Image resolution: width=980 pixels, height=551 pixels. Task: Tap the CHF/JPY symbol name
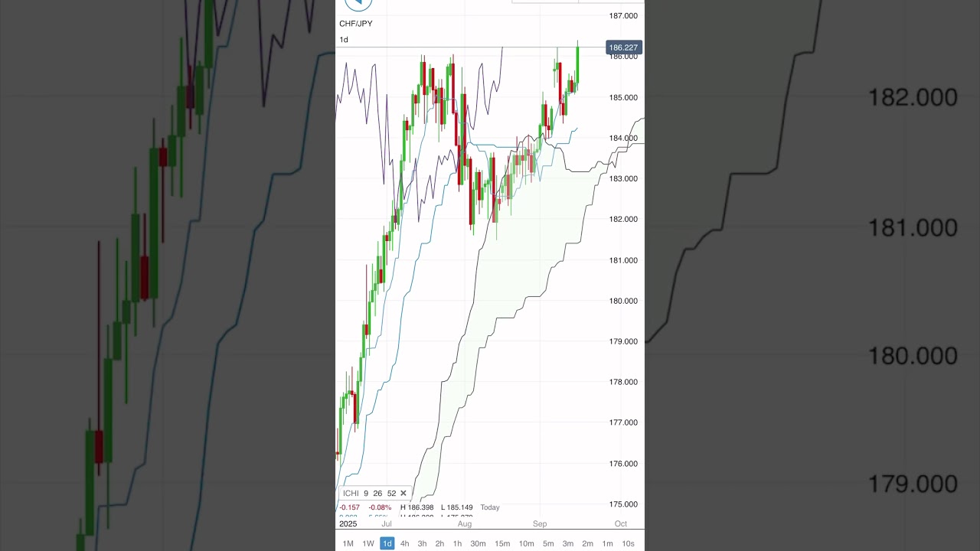[356, 24]
